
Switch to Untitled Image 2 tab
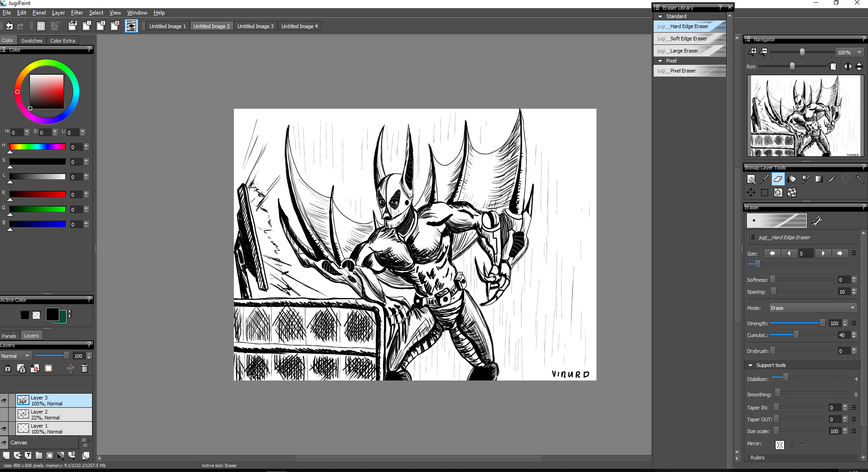coord(212,26)
